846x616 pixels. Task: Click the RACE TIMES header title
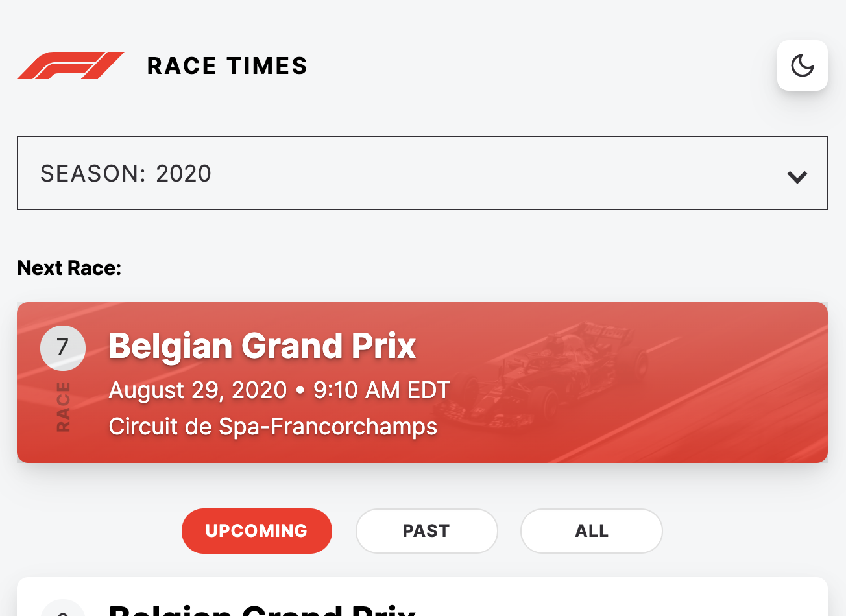coord(227,66)
